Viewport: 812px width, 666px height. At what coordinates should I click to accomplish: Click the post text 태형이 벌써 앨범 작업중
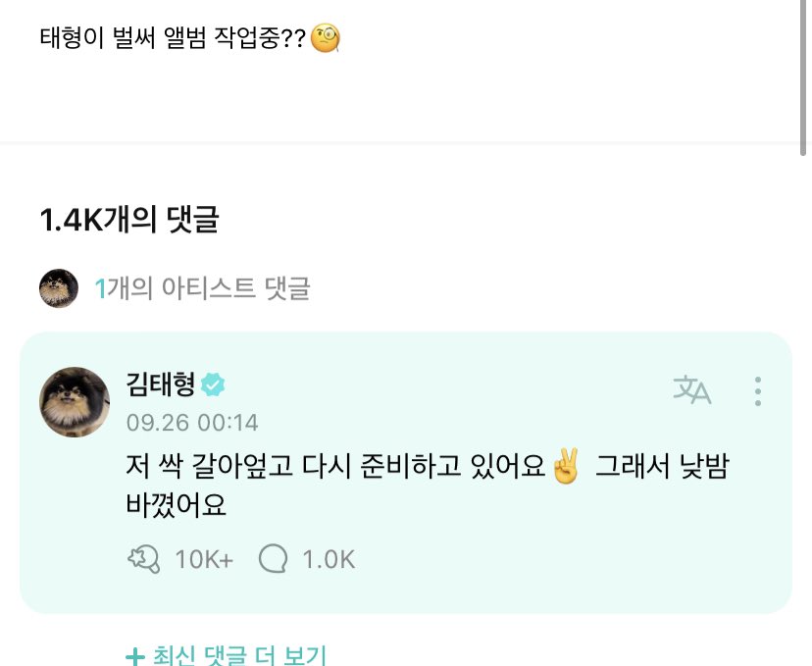pyautogui.click(x=172, y=39)
